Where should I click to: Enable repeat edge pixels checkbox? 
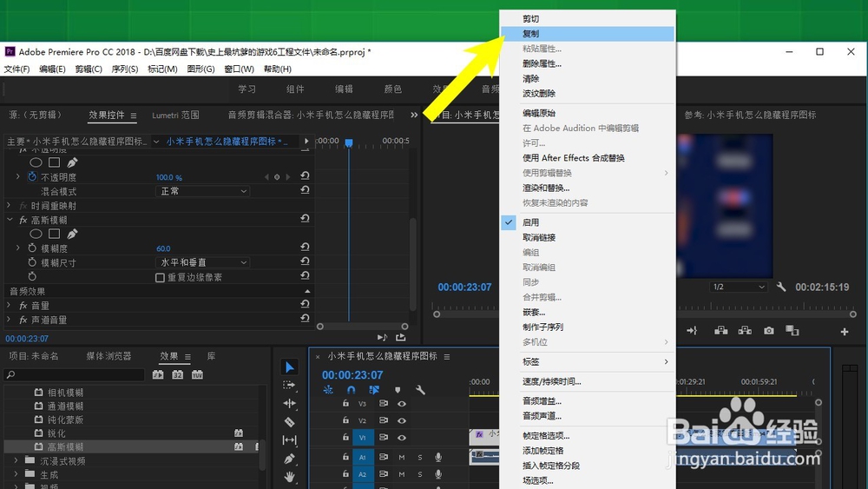click(x=160, y=277)
